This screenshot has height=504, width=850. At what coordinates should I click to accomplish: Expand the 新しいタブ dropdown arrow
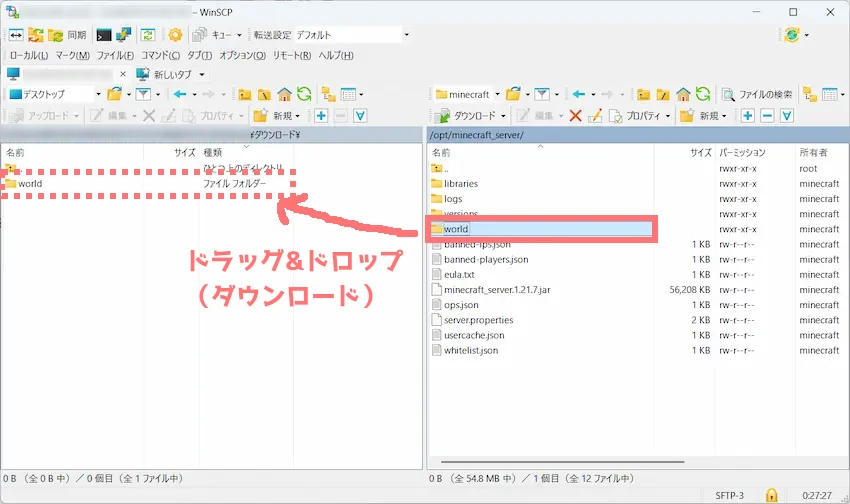click(x=202, y=74)
